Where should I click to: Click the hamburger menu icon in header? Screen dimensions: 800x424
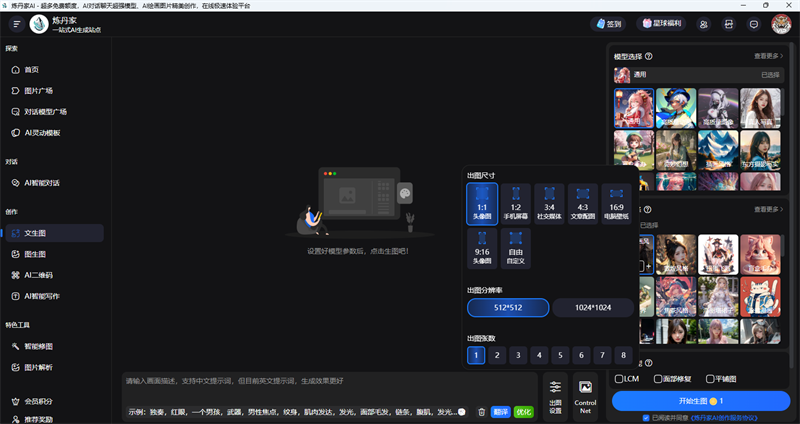[17, 24]
